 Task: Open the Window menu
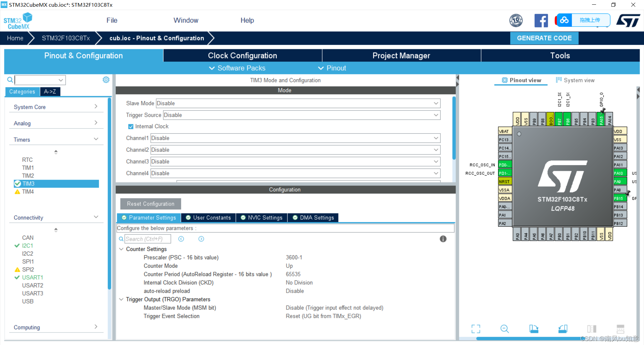186,20
